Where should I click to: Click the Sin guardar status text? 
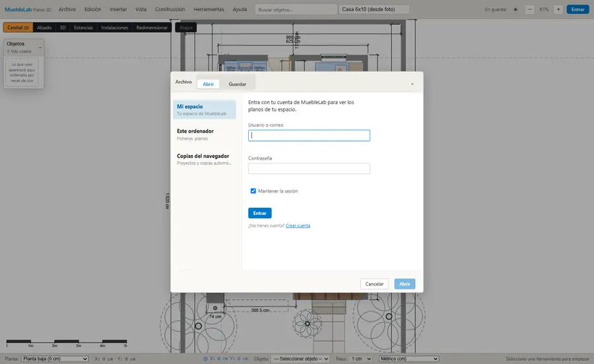point(495,9)
